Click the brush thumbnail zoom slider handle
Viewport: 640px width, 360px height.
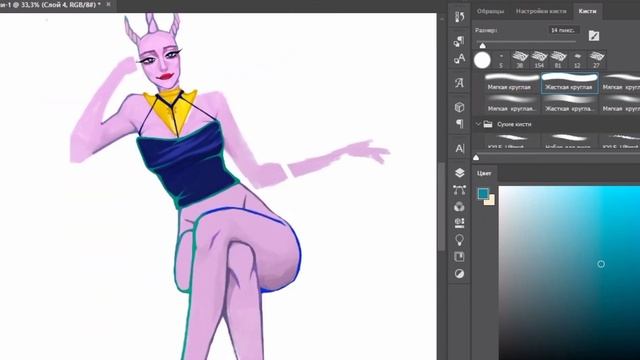476,157
